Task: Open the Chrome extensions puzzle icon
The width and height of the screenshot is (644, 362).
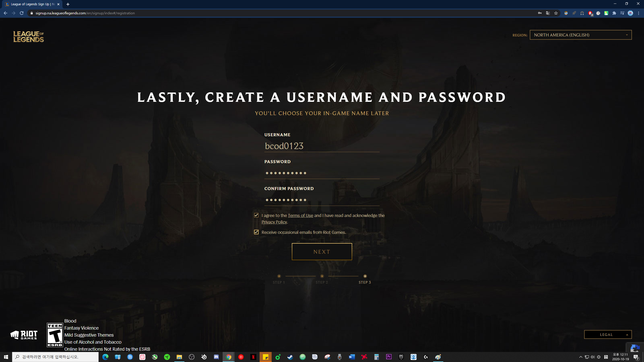Action: (614, 13)
